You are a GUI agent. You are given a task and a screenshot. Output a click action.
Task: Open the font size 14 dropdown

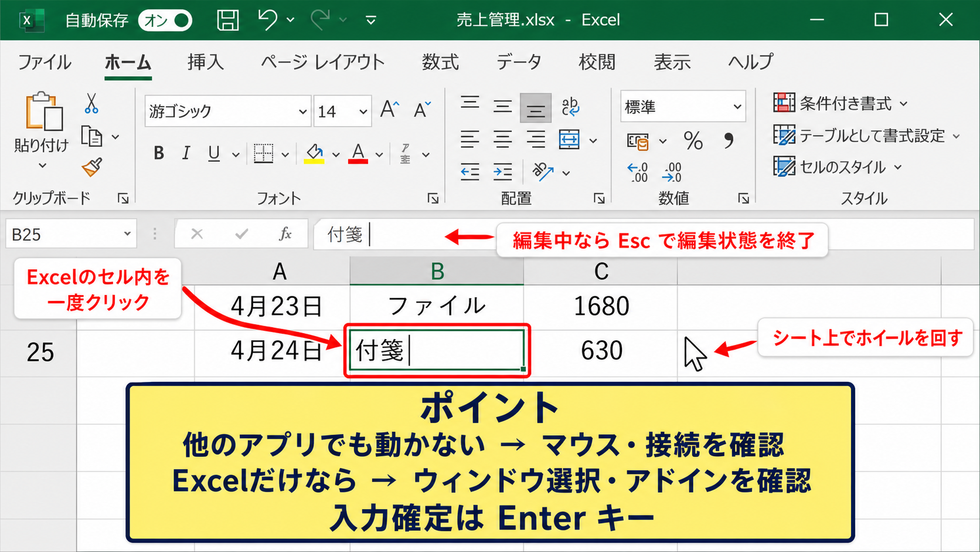(x=363, y=111)
